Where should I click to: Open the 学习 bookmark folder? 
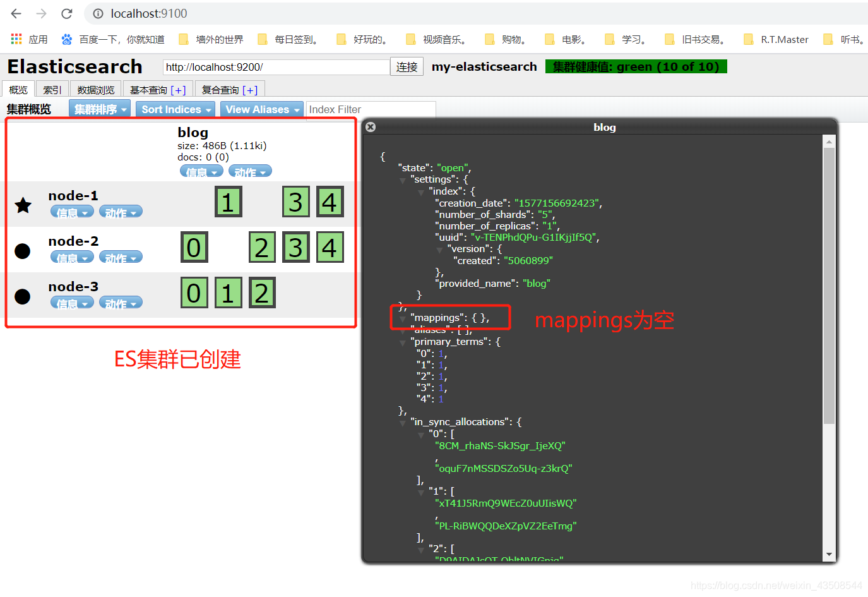[x=627, y=39]
